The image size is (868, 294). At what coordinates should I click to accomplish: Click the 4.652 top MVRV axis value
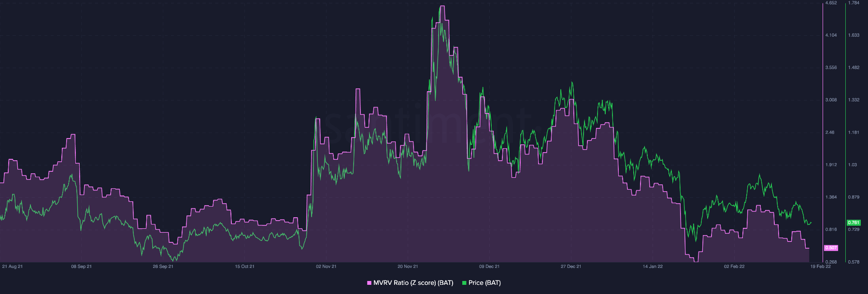click(831, 3)
